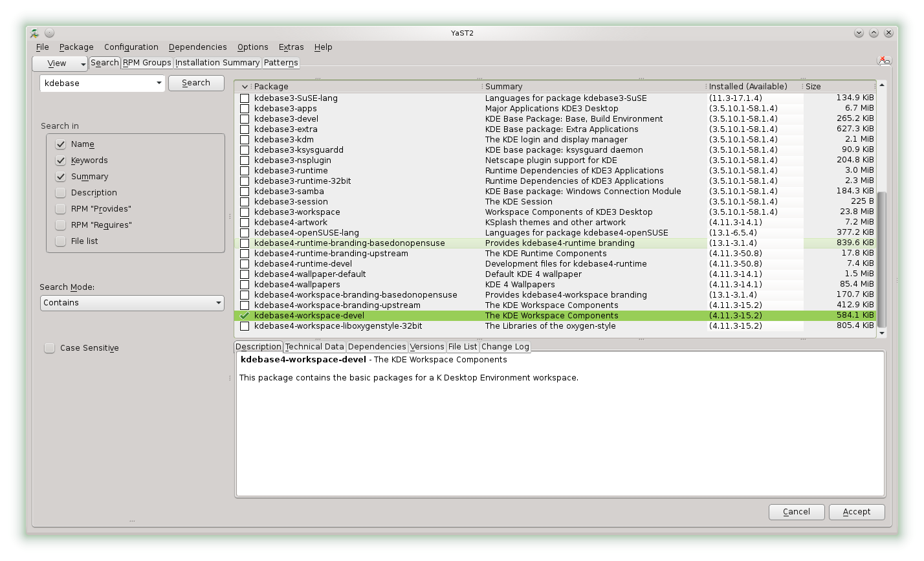The image size is (924, 561).
Task: Uncheck the Keywords search option
Action: 61,160
